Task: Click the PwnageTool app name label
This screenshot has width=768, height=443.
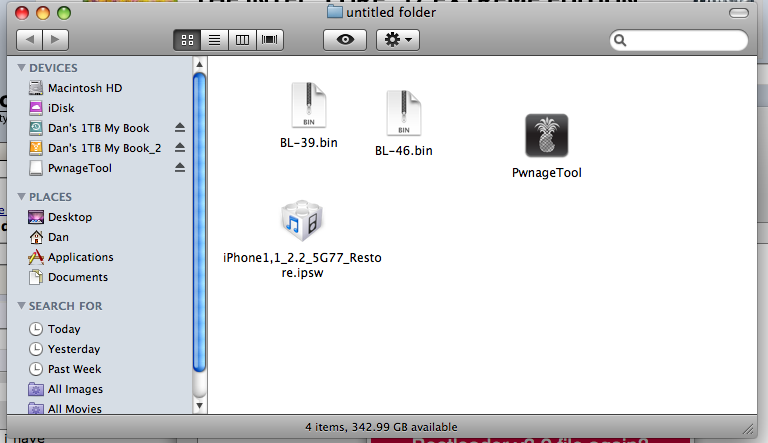Action: [547, 173]
